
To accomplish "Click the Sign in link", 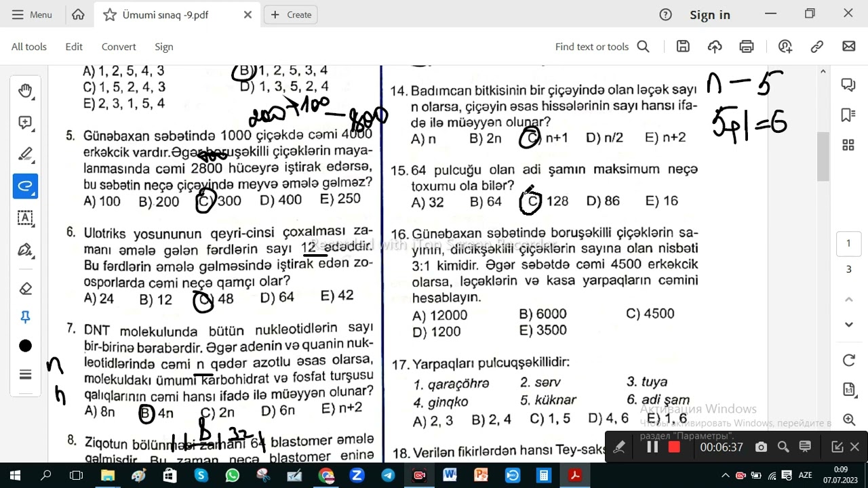I will click(710, 15).
